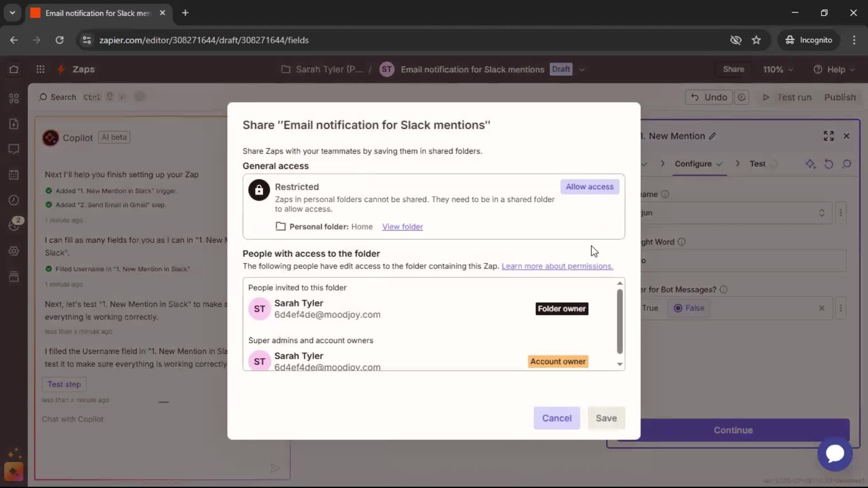Open the Tables icon in left sidebar
The height and width of the screenshot is (488, 868).
tap(14, 174)
